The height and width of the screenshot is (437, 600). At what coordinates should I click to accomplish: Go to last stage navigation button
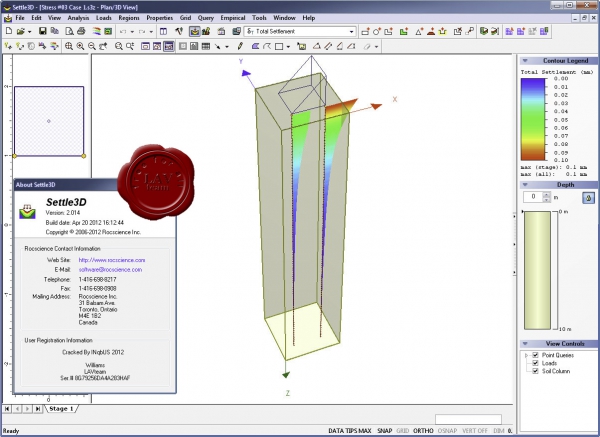(x=38, y=409)
